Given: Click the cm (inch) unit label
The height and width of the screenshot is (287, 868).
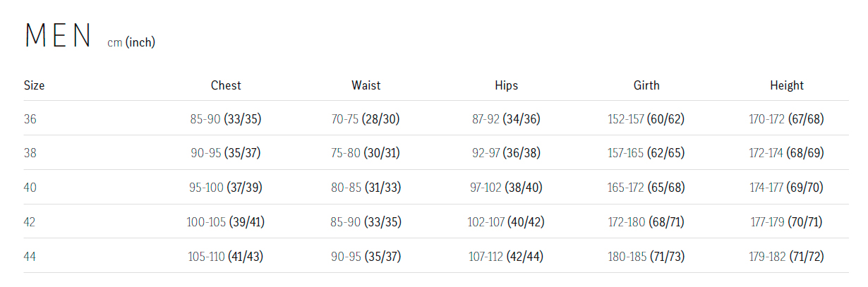Looking at the screenshot, I should (131, 43).
